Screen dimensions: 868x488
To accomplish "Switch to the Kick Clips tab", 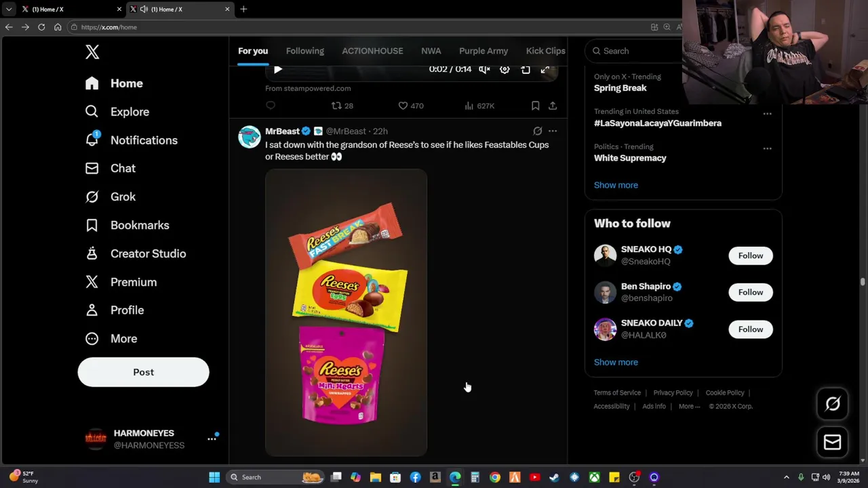I will coord(545,51).
